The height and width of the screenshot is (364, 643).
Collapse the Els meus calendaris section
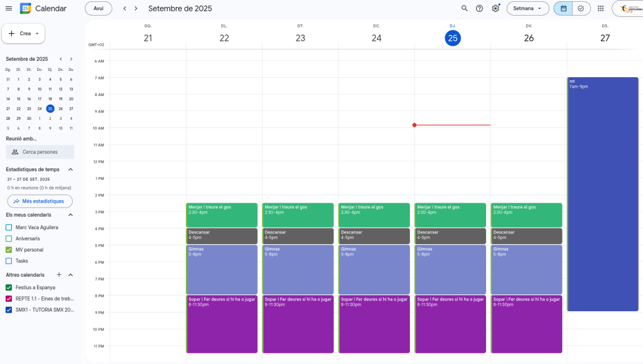pos(70,215)
